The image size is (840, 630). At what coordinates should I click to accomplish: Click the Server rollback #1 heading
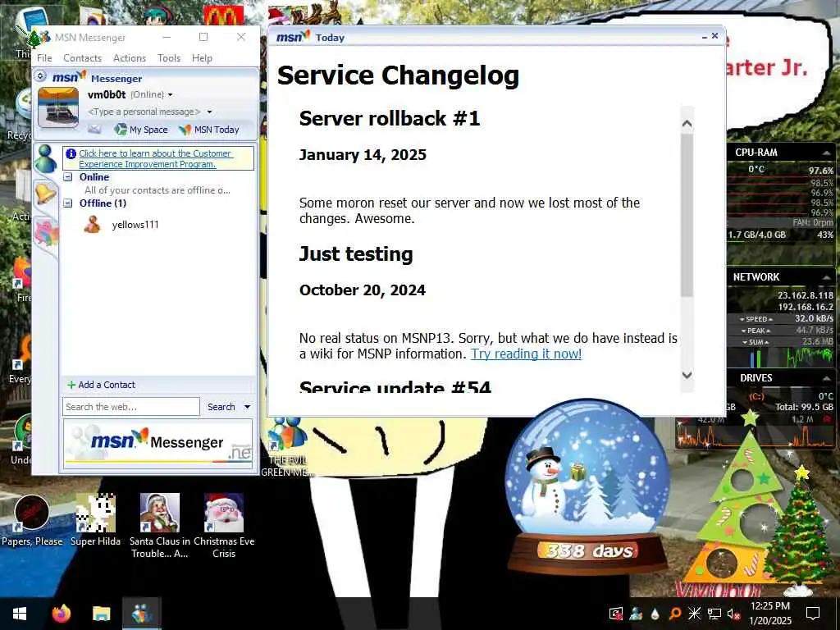390,118
